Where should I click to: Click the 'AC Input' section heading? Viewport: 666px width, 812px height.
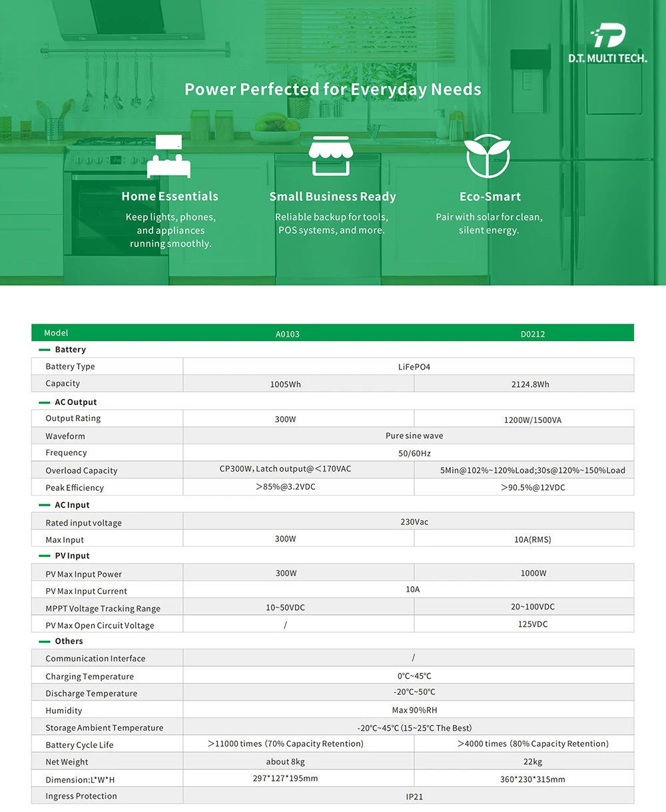pyautogui.click(x=72, y=506)
